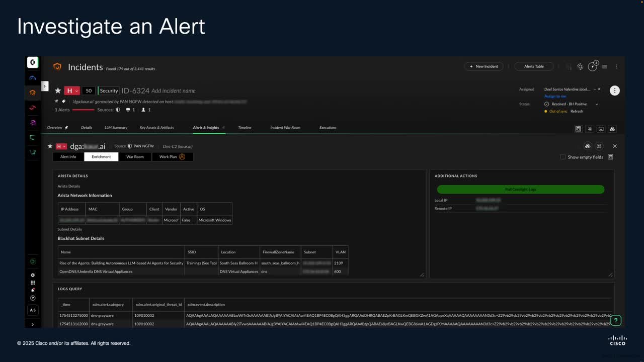
Task: Open the incident severity H dropdown
Action: (72, 90)
